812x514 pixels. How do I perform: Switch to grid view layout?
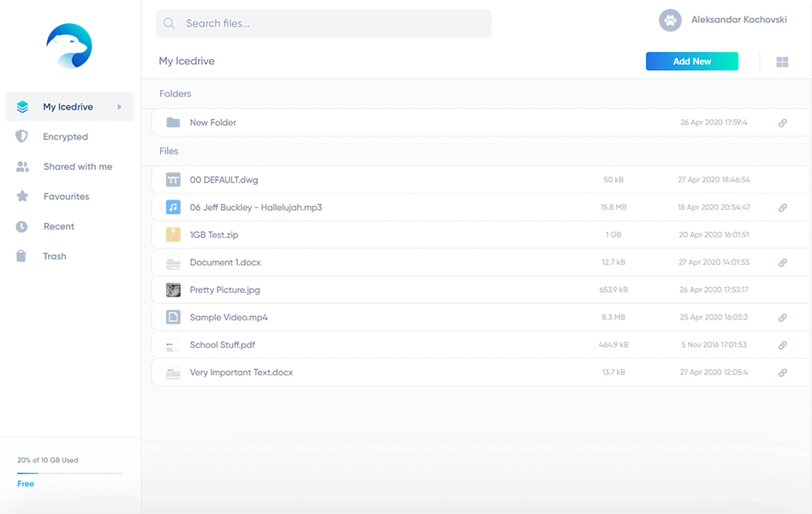[x=782, y=61]
